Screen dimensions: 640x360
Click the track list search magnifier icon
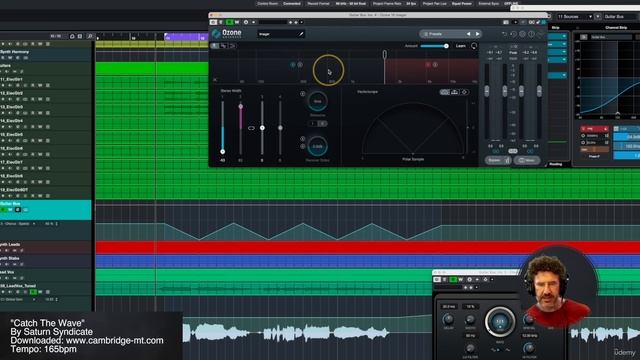tap(90, 37)
